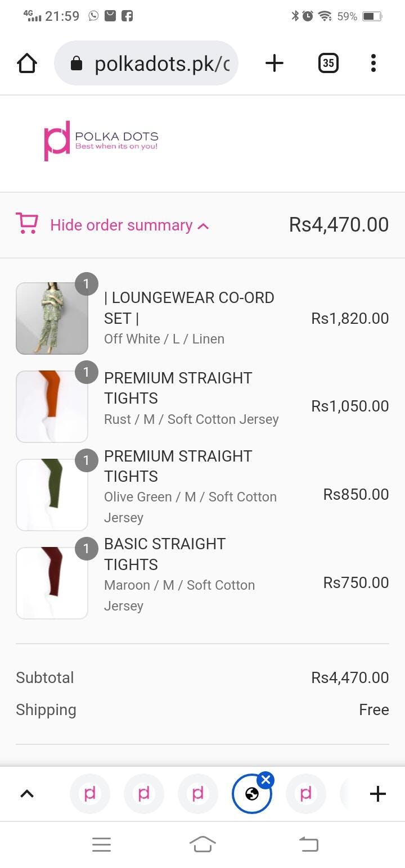Open a new tab with plus icon
Screen dimensions: 405x868
(x=274, y=64)
